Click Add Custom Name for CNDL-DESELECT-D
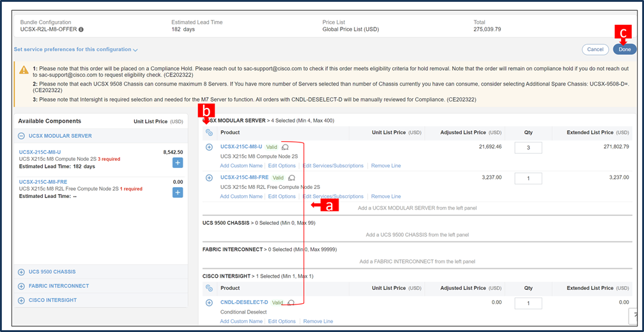The width and height of the screenshot is (644, 332). coord(241,321)
